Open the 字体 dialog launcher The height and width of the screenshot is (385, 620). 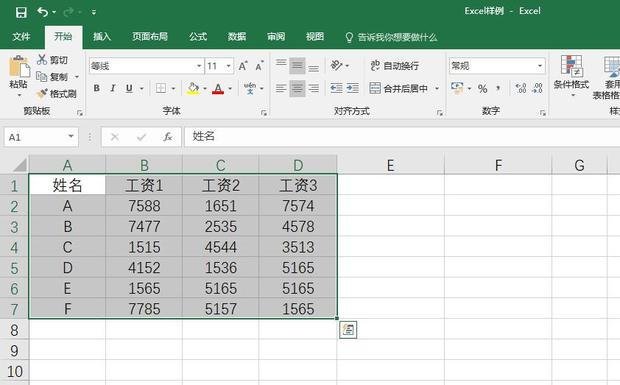pyautogui.click(x=264, y=113)
